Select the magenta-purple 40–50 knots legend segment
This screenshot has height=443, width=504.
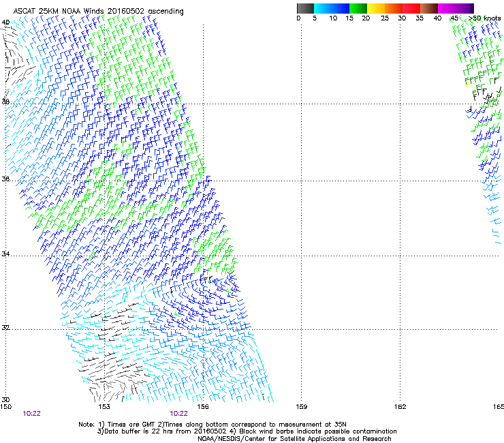coord(456,8)
